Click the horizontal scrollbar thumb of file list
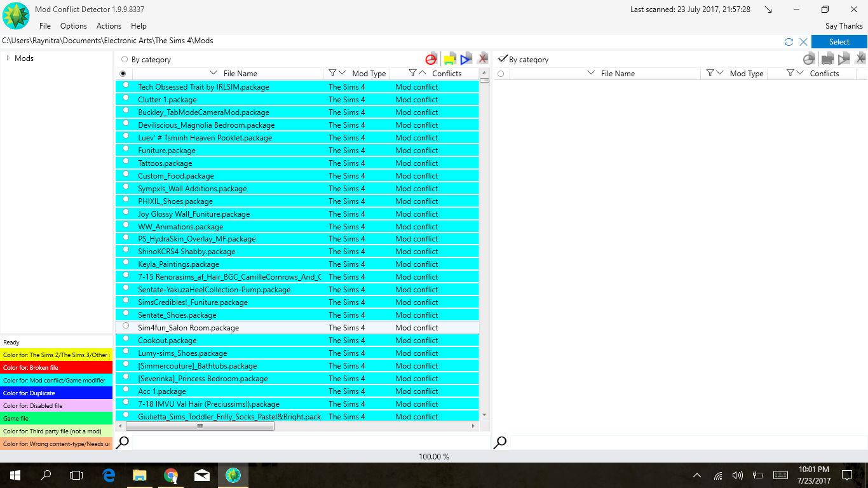 click(x=200, y=426)
